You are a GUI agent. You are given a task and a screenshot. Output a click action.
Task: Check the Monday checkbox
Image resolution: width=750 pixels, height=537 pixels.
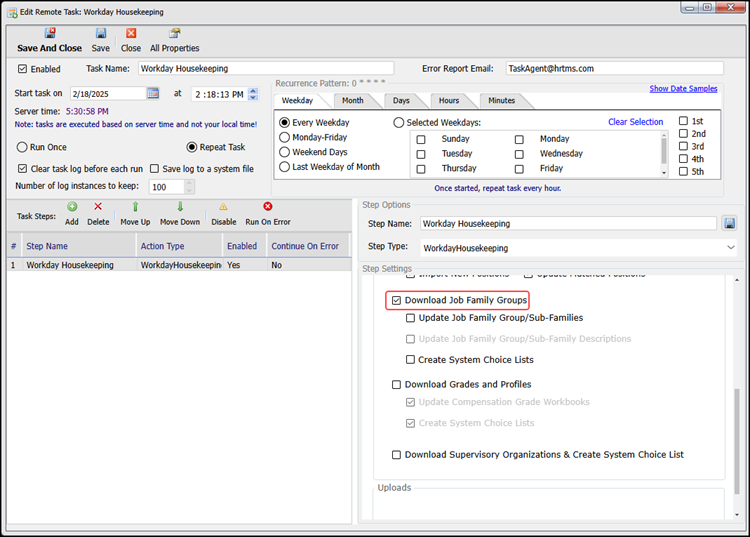[x=519, y=139]
